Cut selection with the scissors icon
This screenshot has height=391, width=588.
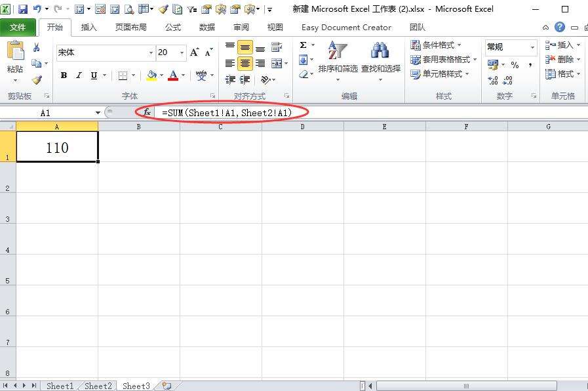click(36, 47)
